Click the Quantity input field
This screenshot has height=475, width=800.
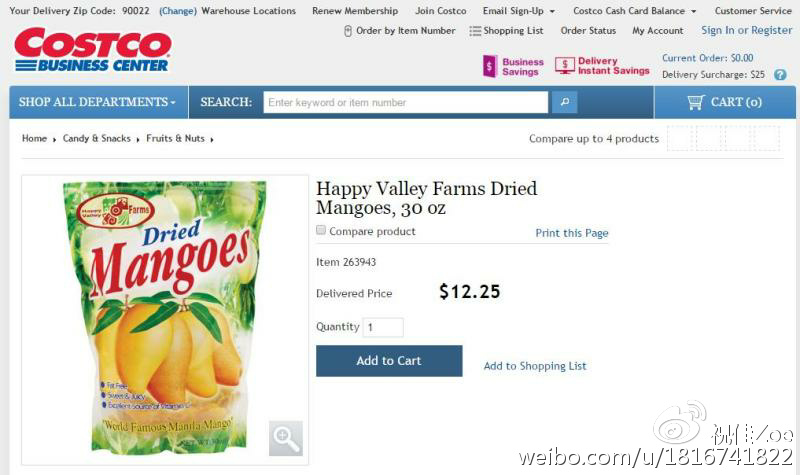(383, 327)
